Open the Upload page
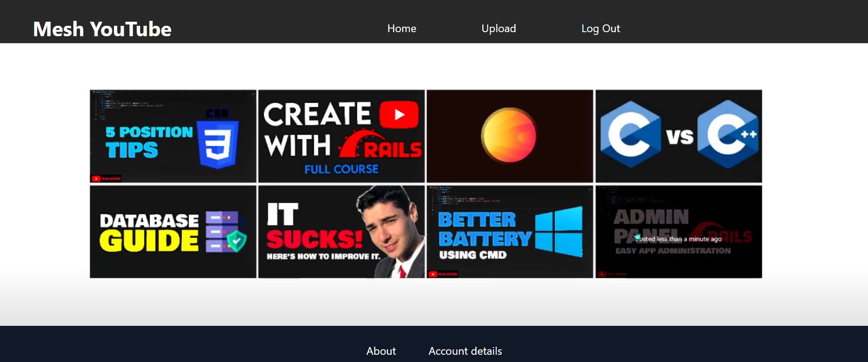Screen dimensions: 868x362 pos(498,29)
